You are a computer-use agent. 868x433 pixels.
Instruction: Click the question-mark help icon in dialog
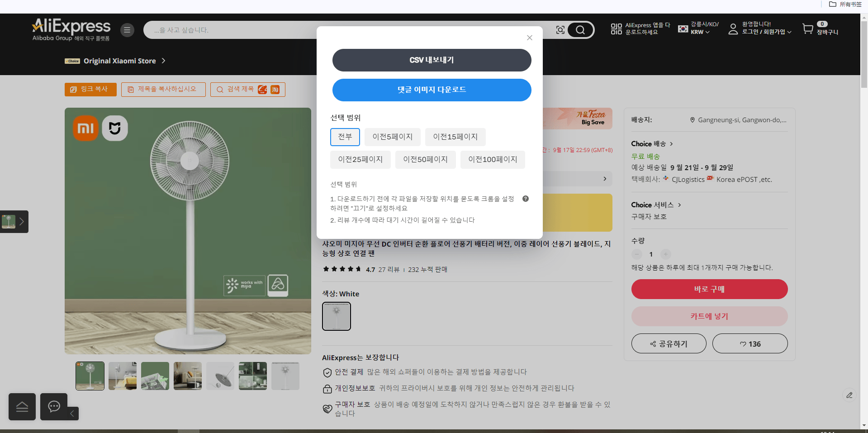[526, 199]
